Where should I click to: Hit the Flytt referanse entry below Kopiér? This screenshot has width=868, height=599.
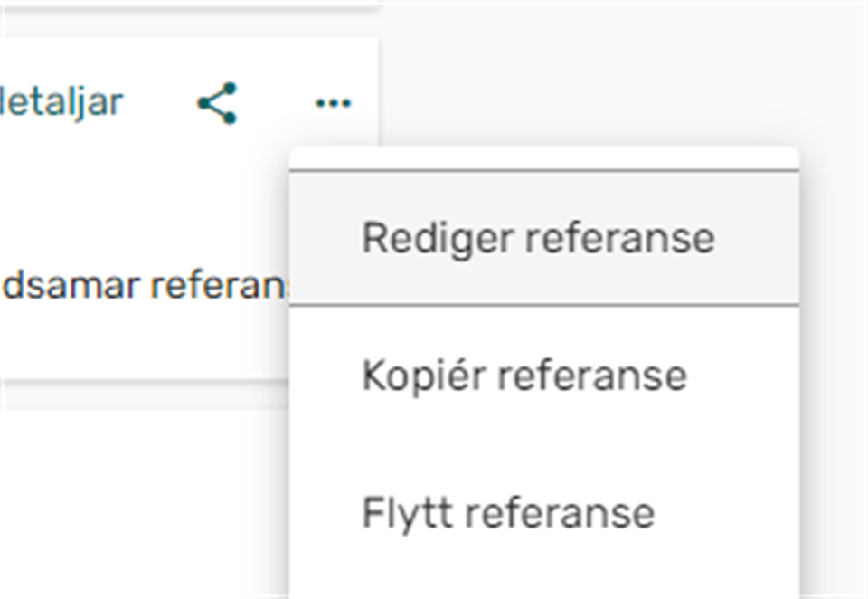click(x=508, y=512)
